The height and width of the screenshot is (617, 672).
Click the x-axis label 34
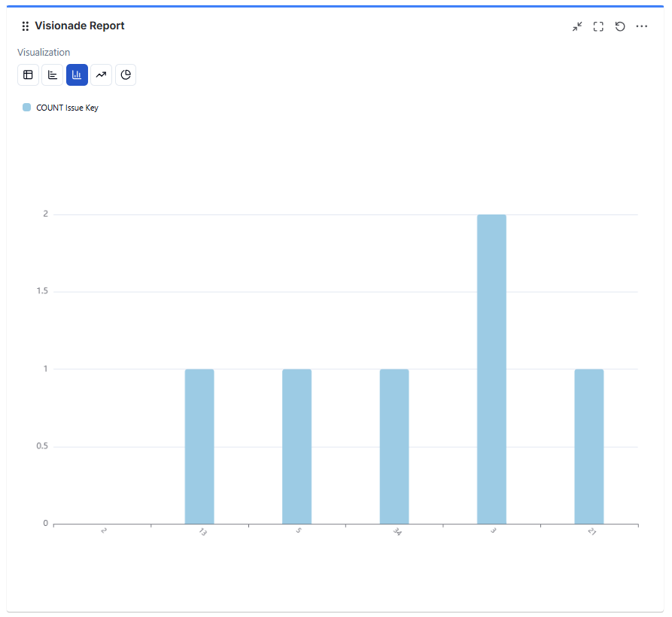(x=397, y=532)
